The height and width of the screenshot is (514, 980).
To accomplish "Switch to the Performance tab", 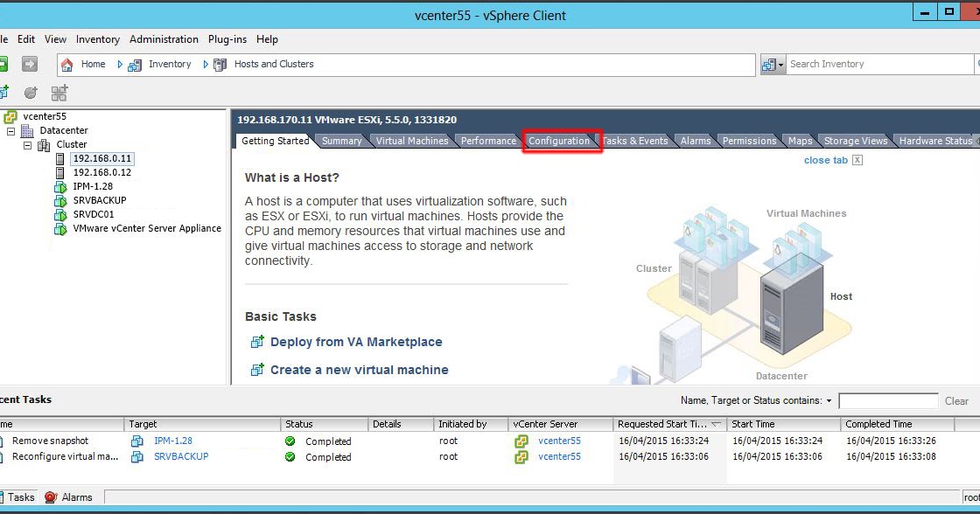I will tap(488, 141).
